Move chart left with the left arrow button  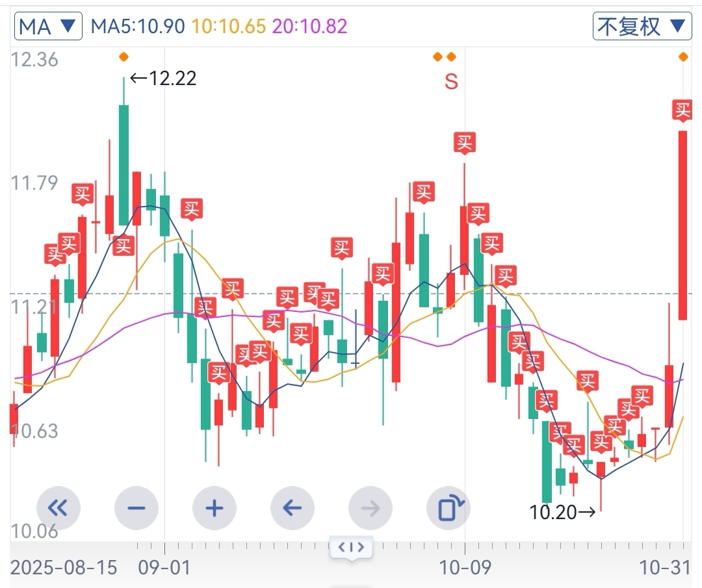[x=292, y=507]
